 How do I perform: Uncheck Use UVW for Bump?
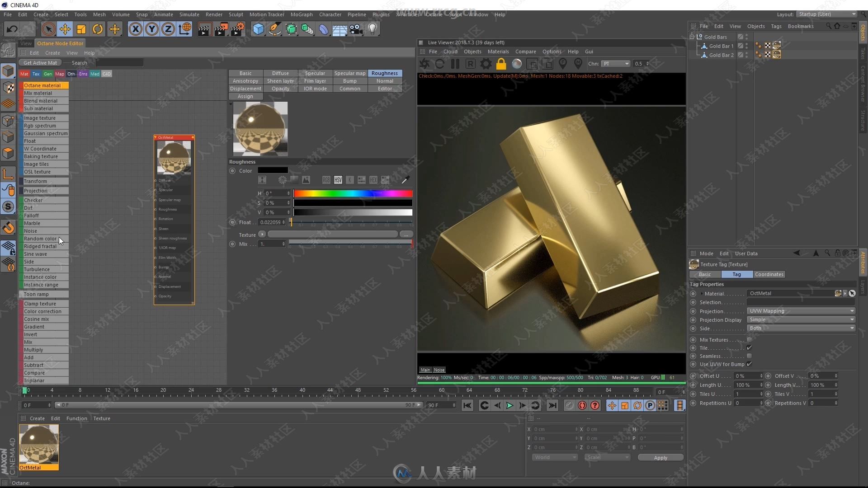(x=749, y=364)
